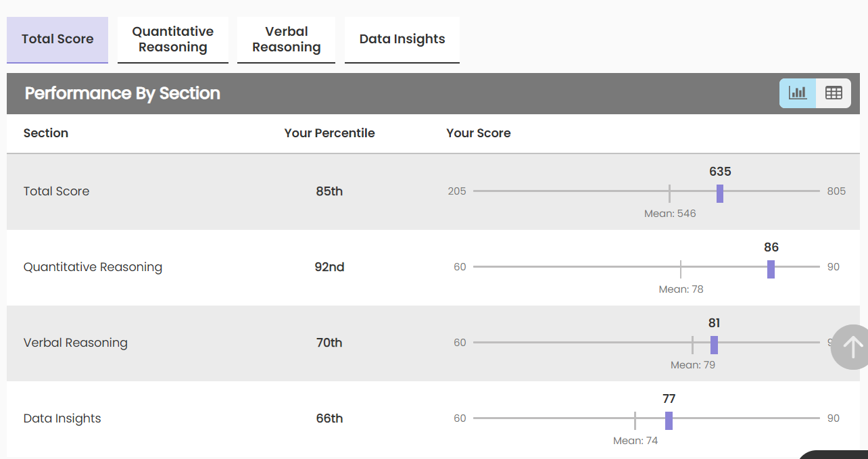This screenshot has width=868, height=459.
Task: Switch to the Verbal Reasoning tab
Action: 287,39
